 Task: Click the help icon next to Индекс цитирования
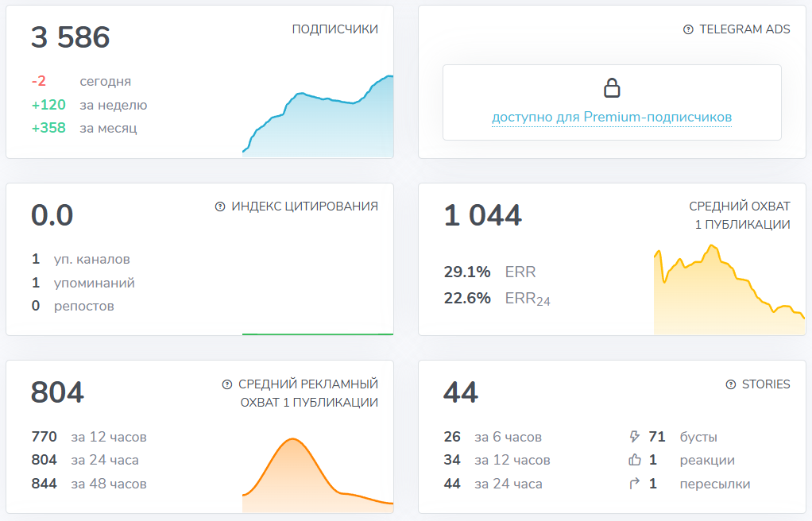pyautogui.click(x=220, y=206)
